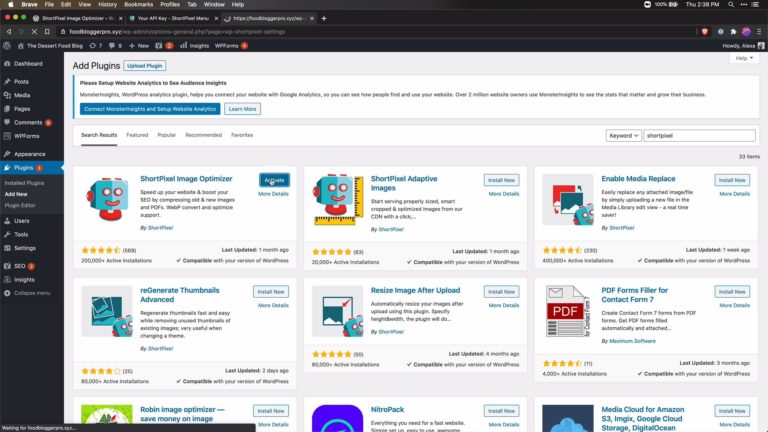Install Resize Image After Upload
Image resolution: width=768 pixels, height=432 pixels.
pos(501,292)
